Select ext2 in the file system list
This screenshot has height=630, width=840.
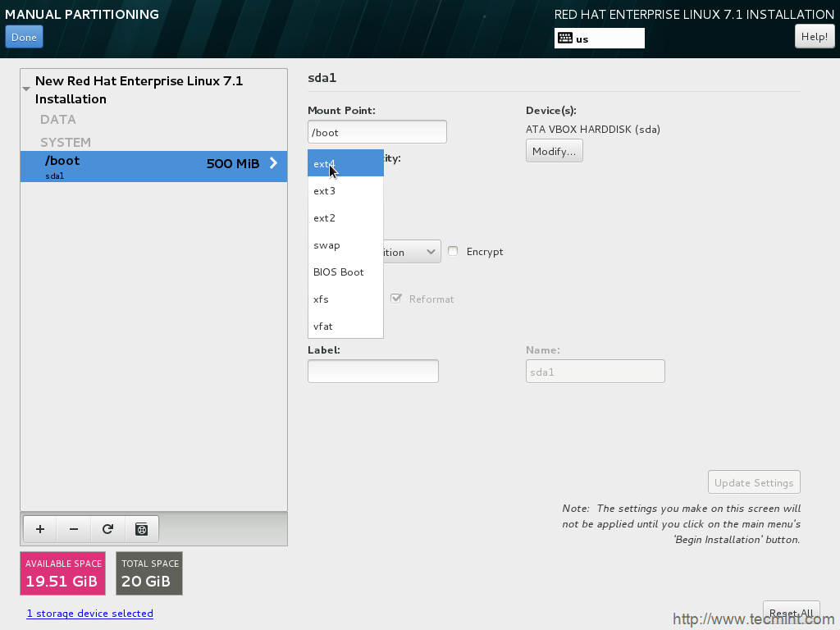click(345, 218)
